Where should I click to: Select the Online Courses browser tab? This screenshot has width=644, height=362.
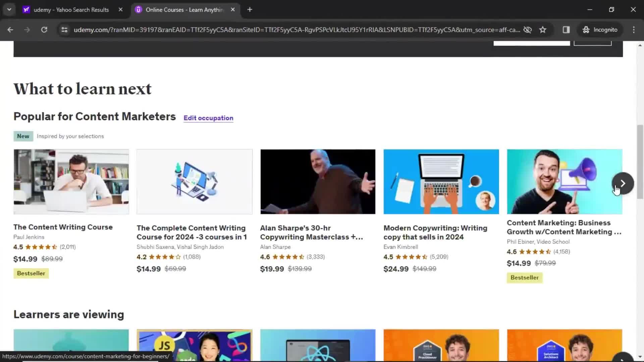click(x=184, y=10)
